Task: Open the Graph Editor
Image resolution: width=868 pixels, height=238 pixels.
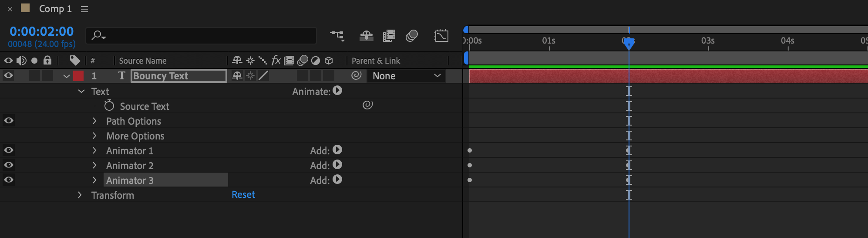Action: [x=441, y=36]
